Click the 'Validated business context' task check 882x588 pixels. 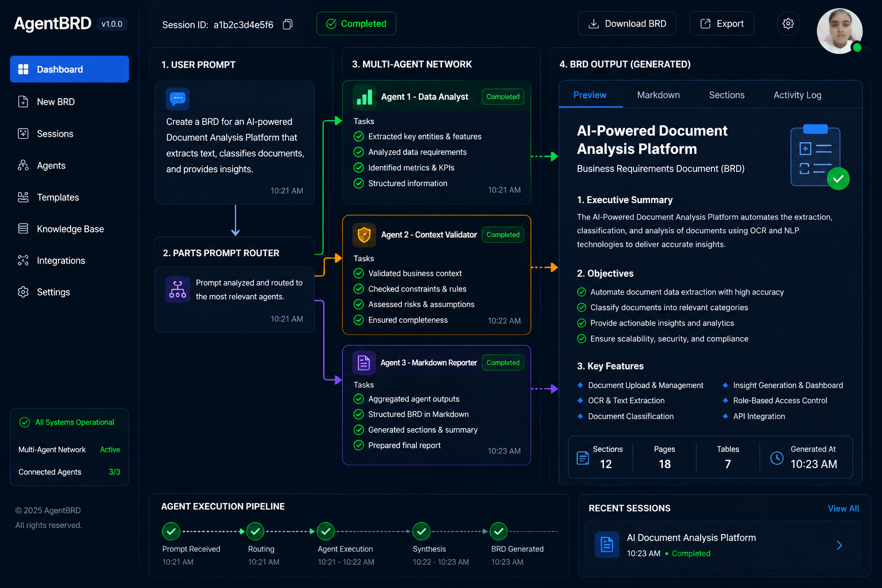click(x=359, y=273)
